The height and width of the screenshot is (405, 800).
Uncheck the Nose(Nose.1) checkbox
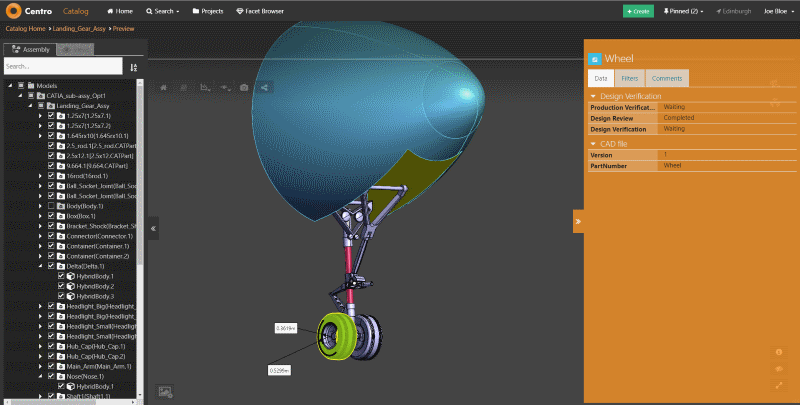click(x=51, y=376)
